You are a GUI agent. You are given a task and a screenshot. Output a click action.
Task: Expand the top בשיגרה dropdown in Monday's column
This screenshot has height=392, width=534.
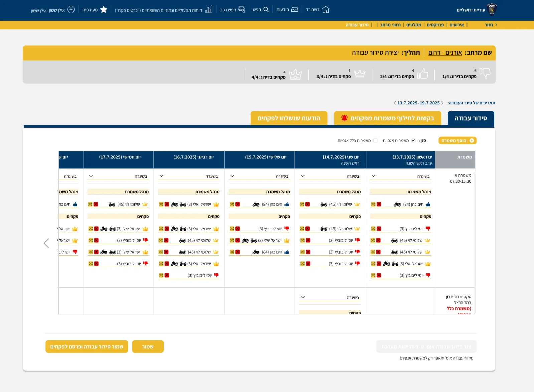click(330, 176)
